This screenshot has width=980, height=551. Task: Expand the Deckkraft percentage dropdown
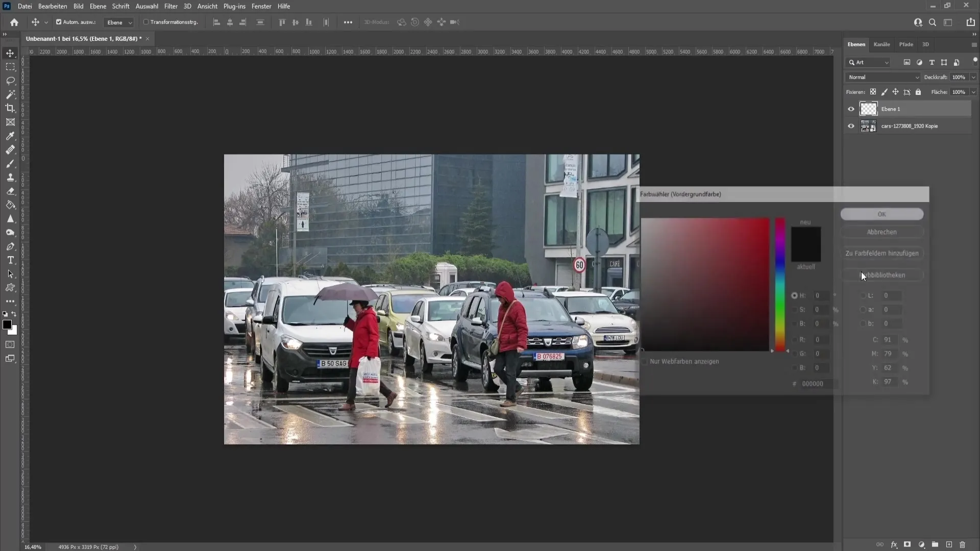(x=974, y=77)
